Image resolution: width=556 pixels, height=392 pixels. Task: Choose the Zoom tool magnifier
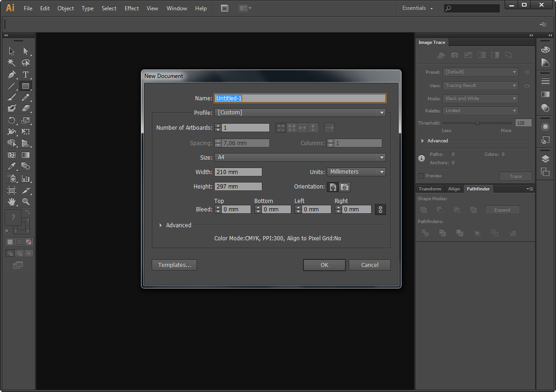coord(26,201)
